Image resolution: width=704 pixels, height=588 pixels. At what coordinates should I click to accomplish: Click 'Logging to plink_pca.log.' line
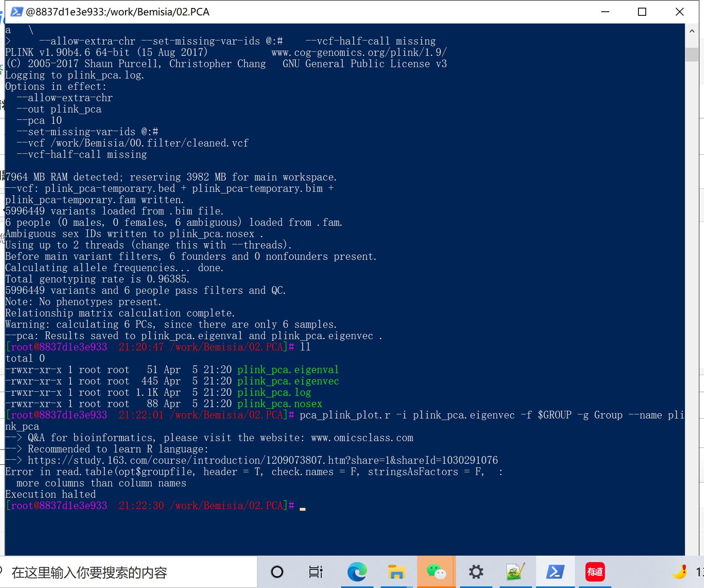[x=74, y=75]
